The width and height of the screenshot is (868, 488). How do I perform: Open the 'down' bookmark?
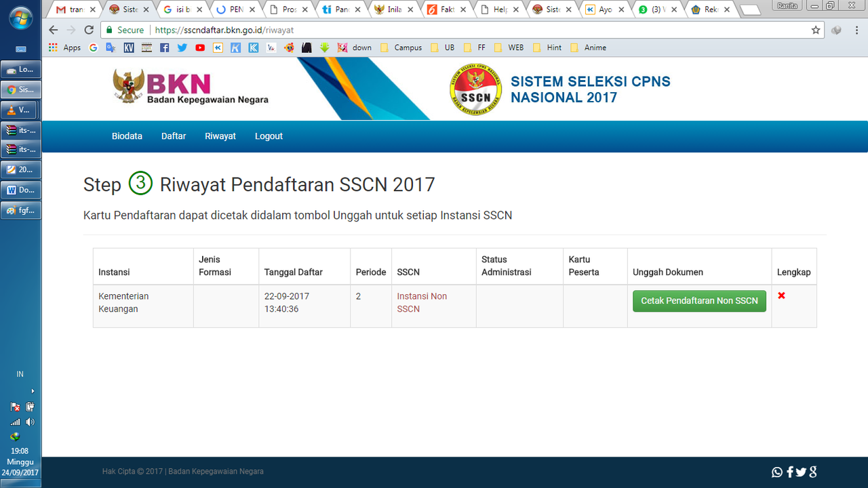[x=354, y=47]
